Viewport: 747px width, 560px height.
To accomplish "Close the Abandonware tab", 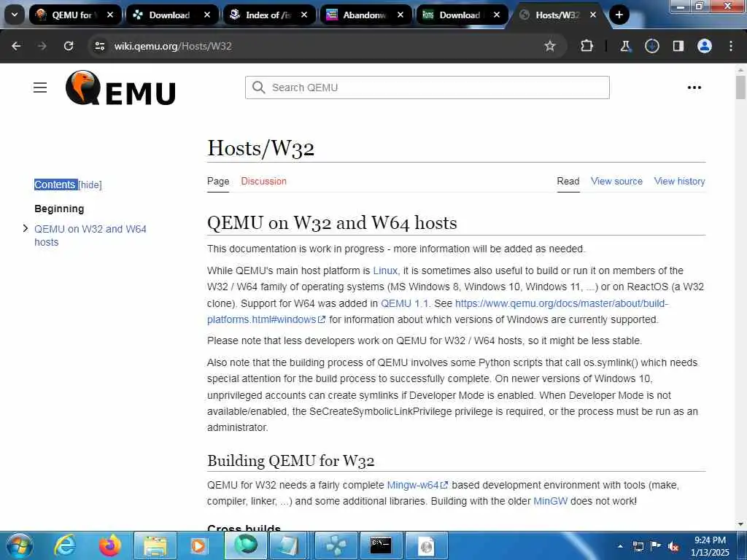I will pos(400,15).
